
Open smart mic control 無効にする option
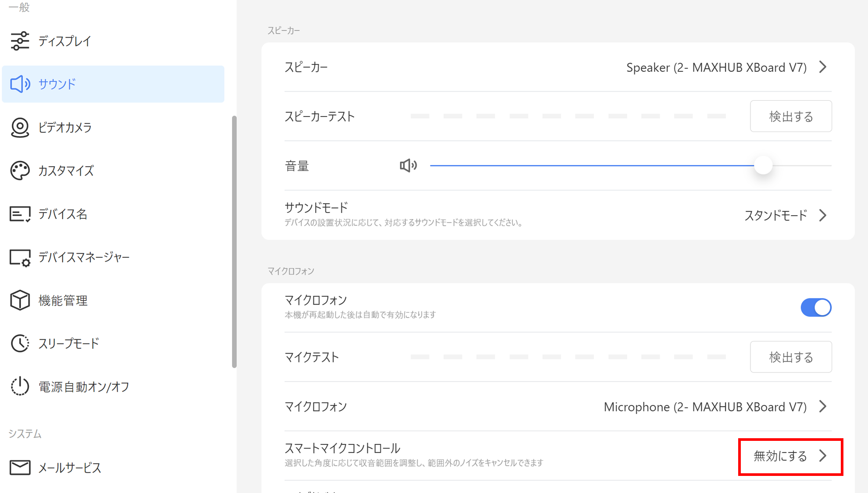coord(790,456)
